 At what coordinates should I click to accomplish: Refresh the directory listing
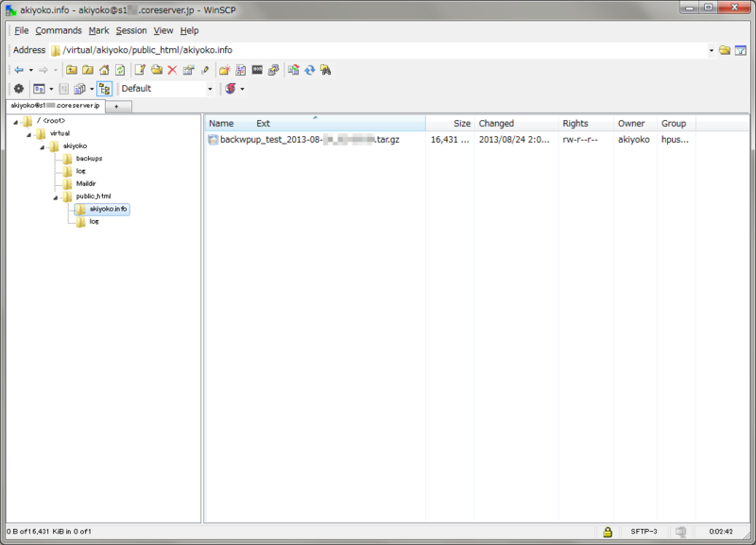[x=120, y=70]
